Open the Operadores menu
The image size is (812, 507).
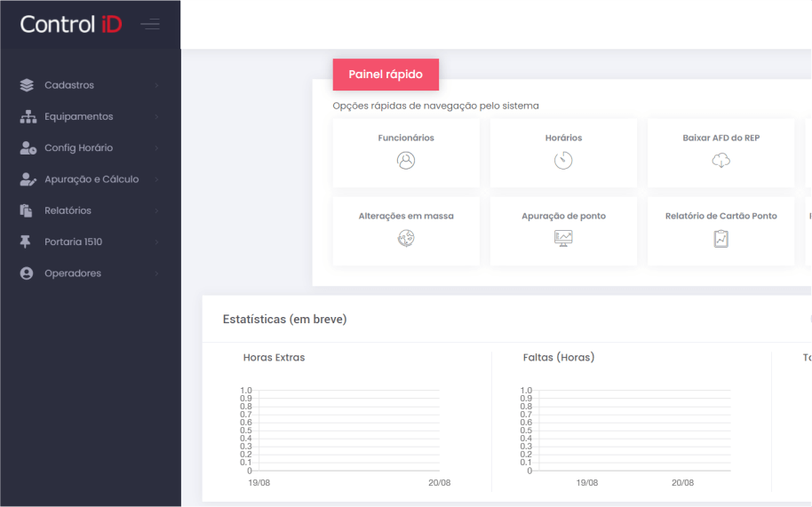(90, 273)
